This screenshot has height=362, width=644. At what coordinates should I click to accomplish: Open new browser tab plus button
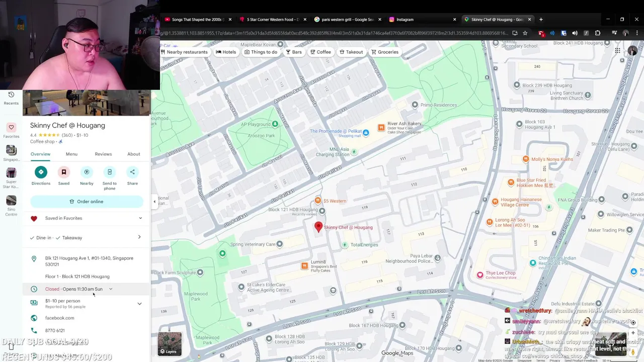541,20
